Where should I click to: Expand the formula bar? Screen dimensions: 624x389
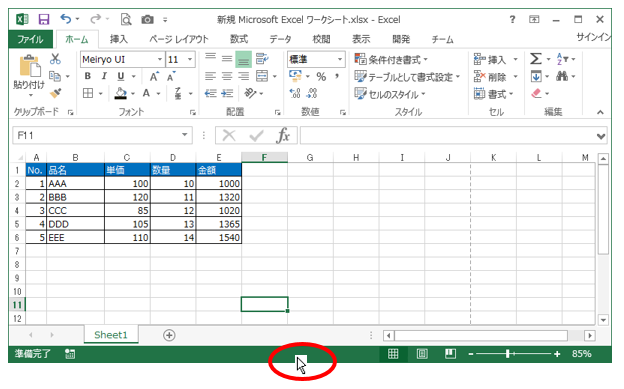601,136
